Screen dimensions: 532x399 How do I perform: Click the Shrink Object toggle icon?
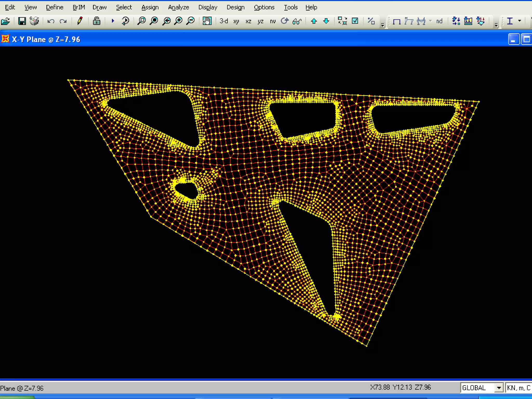[342, 21]
